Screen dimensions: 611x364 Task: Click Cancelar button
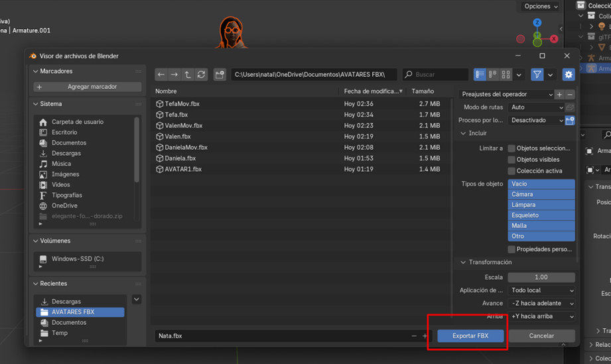coord(541,335)
